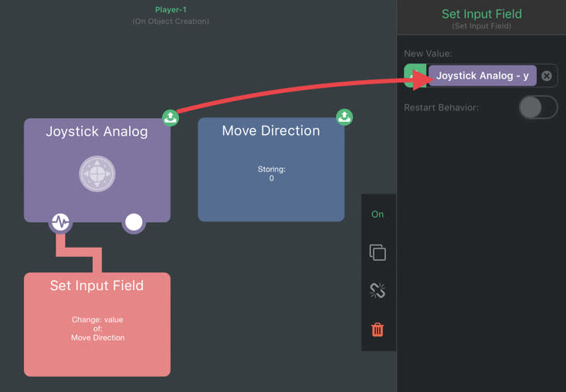Select the Set Input Field behavior node
Viewport: 566px width, 392px height.
click(x=97, y=325)
